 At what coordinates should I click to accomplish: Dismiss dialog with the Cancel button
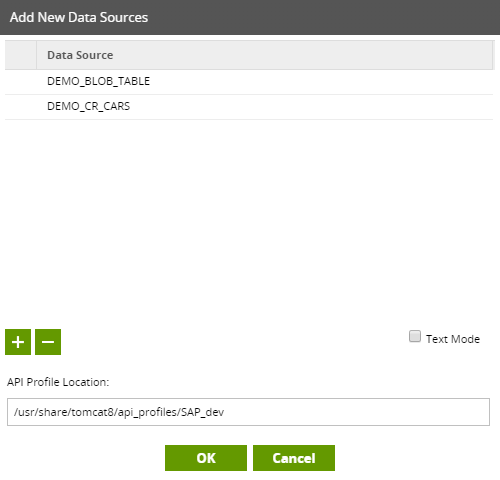coord(294,458)
